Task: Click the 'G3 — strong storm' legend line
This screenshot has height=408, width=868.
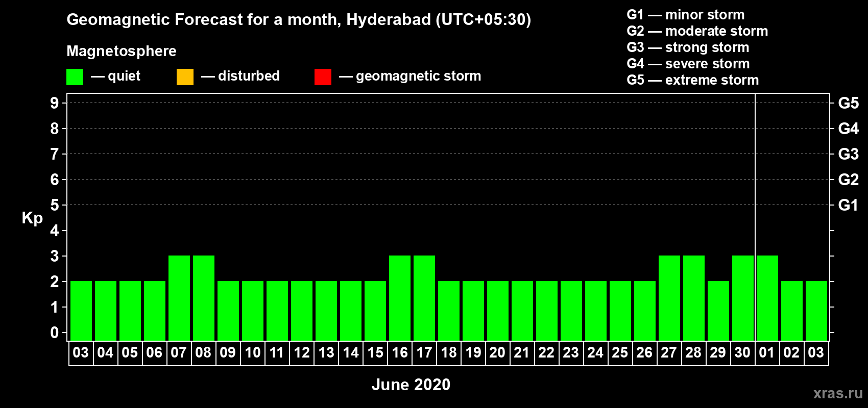Action: 688,47
